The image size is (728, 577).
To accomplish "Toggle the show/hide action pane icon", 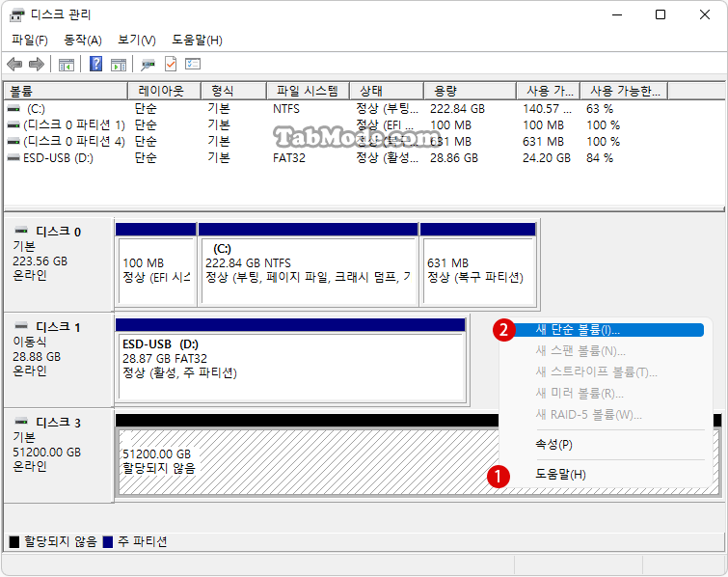I will (x=119, y=64).
